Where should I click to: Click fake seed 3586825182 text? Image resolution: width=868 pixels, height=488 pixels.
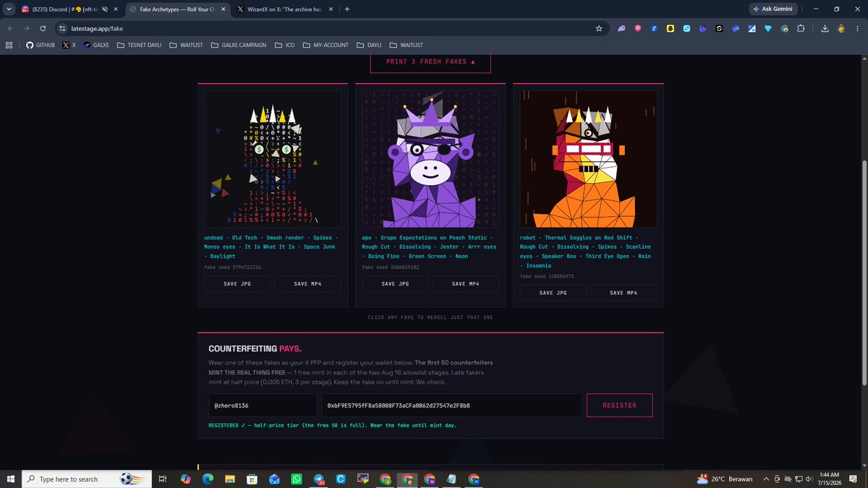click(391, 267)
